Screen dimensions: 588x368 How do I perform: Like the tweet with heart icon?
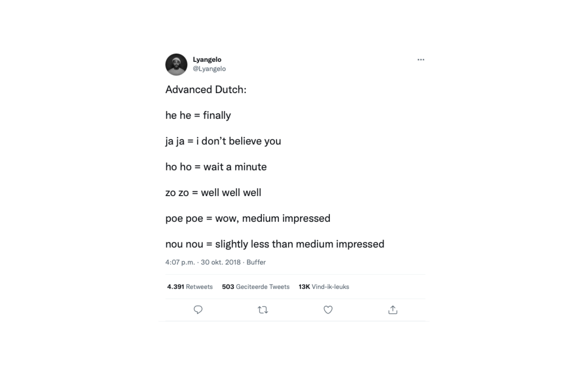tap(328, 310)
